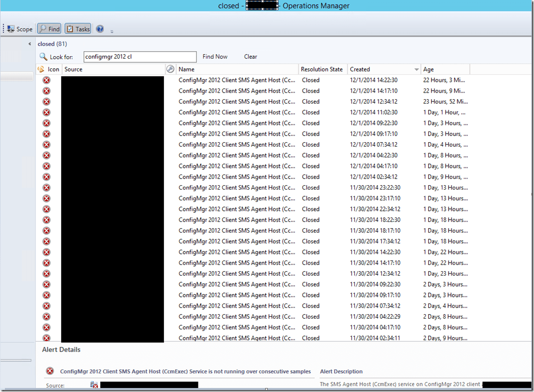Screen dimensions: 534x392
Task: Toggle the Tasks pane button
Action: [77, 29]
